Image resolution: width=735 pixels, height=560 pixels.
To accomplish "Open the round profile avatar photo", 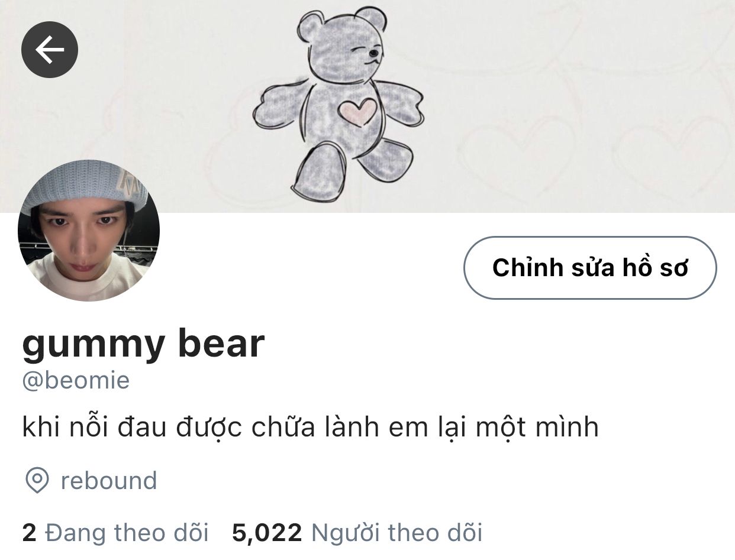I will point(89,231).
